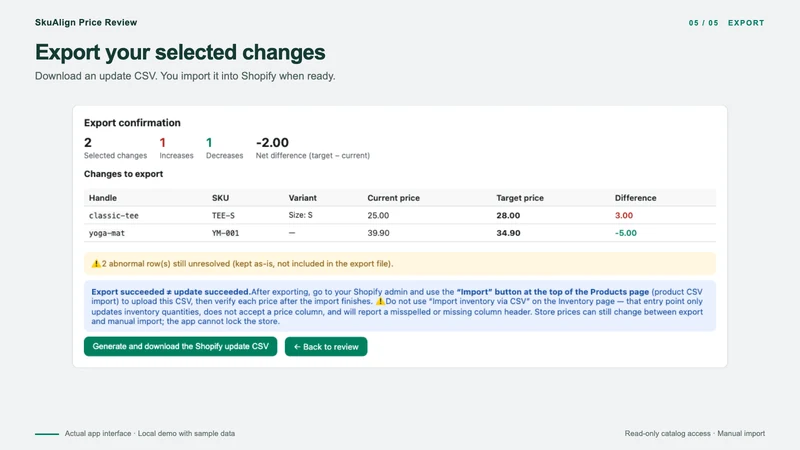Click the 'Selected changes' count
Viewport: 800px width, 450px height.
click(x=88, y=142)
